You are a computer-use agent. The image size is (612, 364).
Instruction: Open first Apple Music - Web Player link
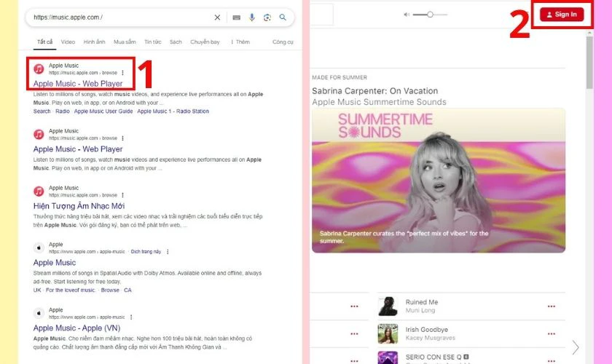click(78, 84)
